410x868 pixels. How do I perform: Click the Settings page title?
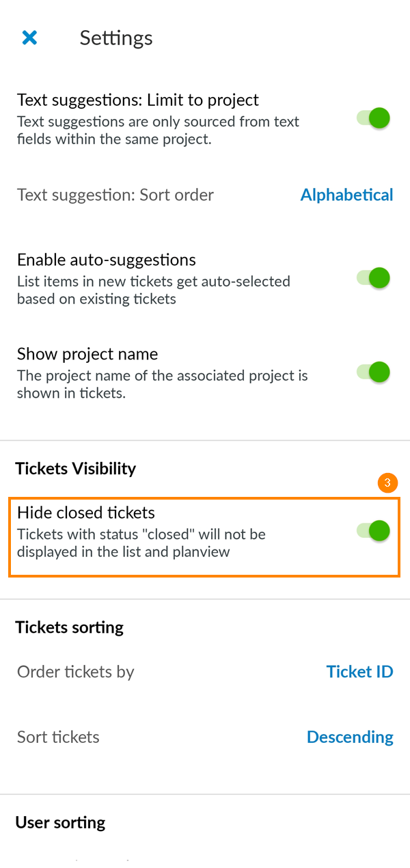click(116, 38)
